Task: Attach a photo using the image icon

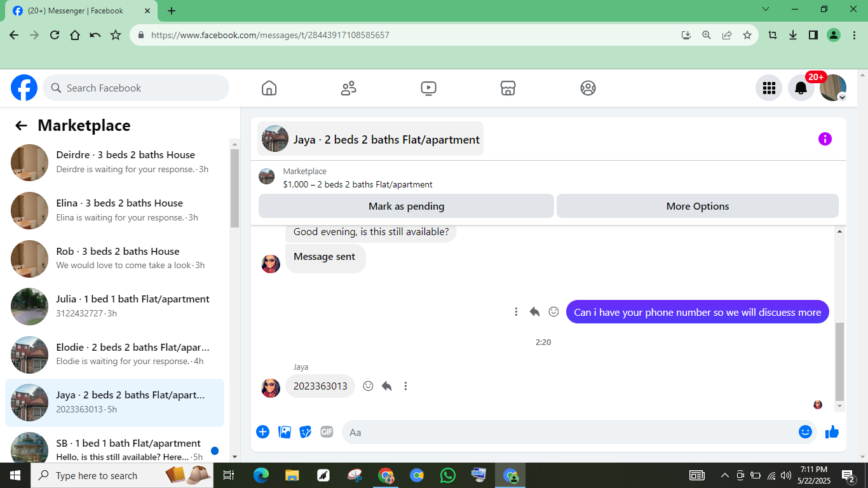Action: [x=284, y=432]
